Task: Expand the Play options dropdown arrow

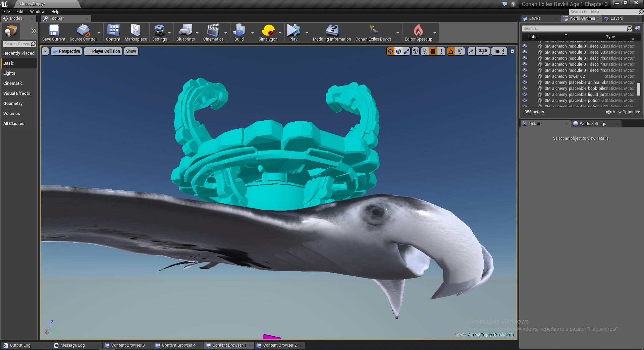Action: tap(307, 33)
